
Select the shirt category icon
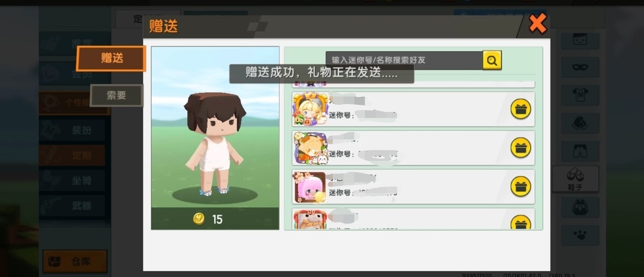click(580, 95)
